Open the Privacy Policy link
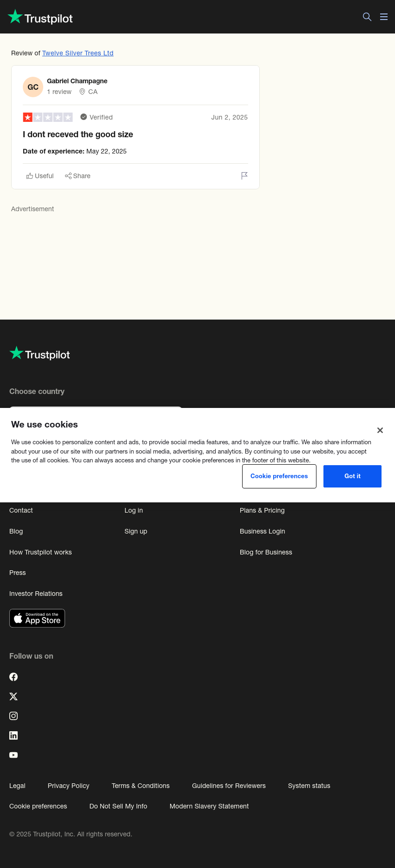Viewport: 395px width, 868px height. [68, 786]
